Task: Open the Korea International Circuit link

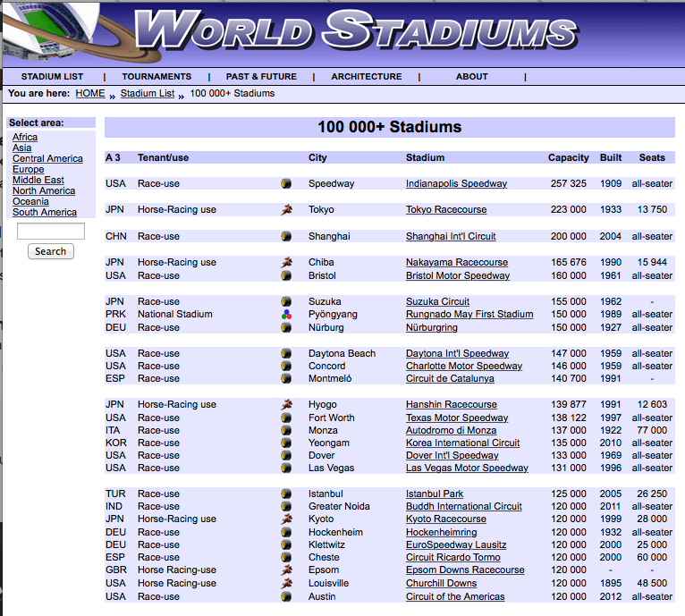Action: [462, 443]
